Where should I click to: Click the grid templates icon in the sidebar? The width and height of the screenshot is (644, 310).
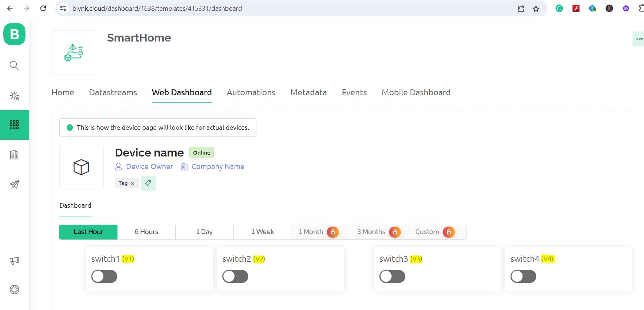coord(14,125)
